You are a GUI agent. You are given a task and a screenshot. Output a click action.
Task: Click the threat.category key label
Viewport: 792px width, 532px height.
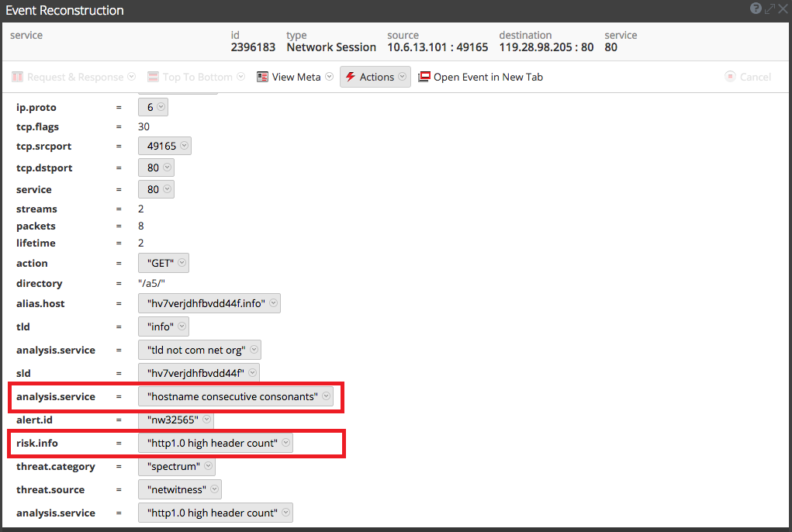pos(56,466)
